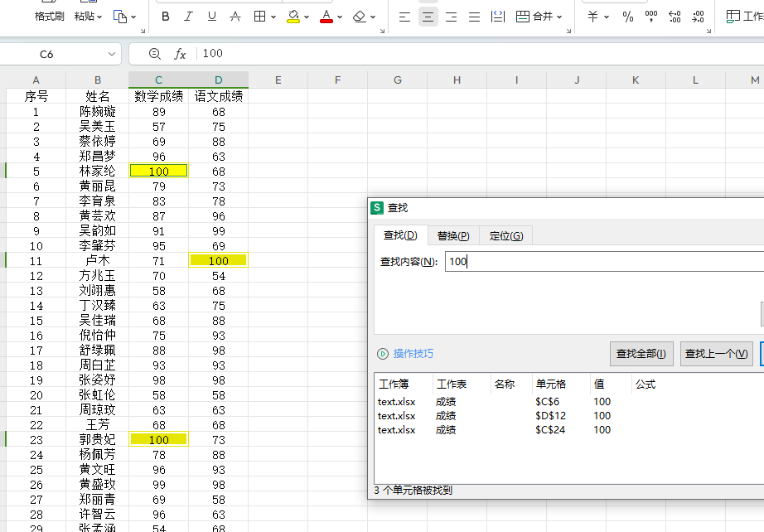Screen dimensions: 764x532
Task: Apply bold formatting
Action: pyautogui.click(x=166, y=17)
